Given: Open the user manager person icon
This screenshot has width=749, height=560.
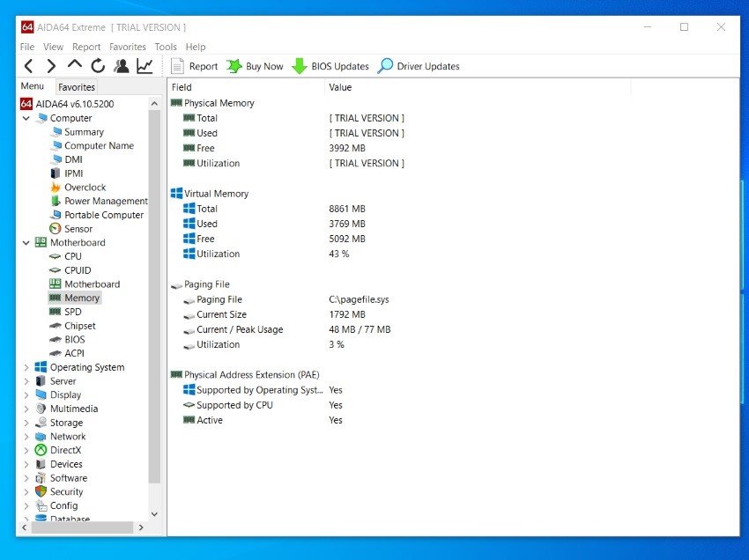Looking at the screenshot, I should click(122, 66).
